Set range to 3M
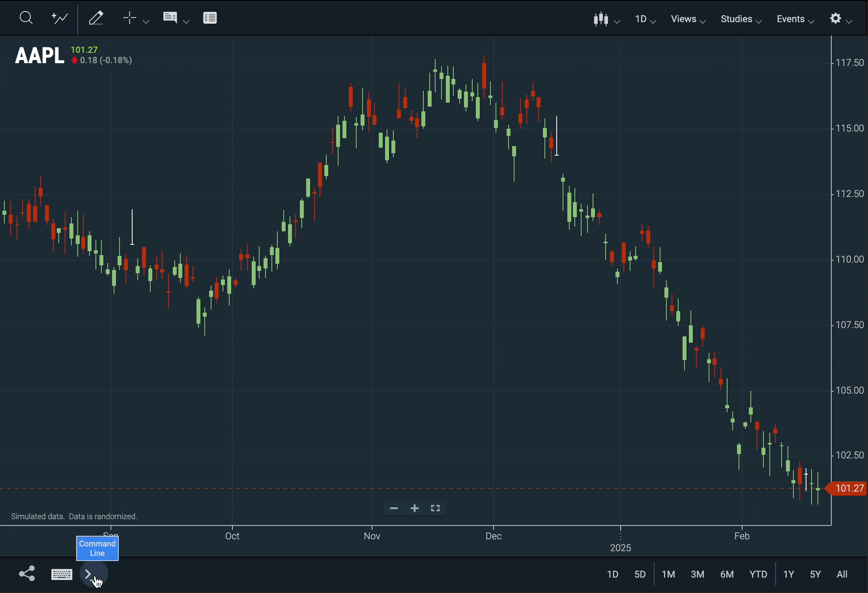Viewport: 868px width, 593px height. (x=698, y=574)
